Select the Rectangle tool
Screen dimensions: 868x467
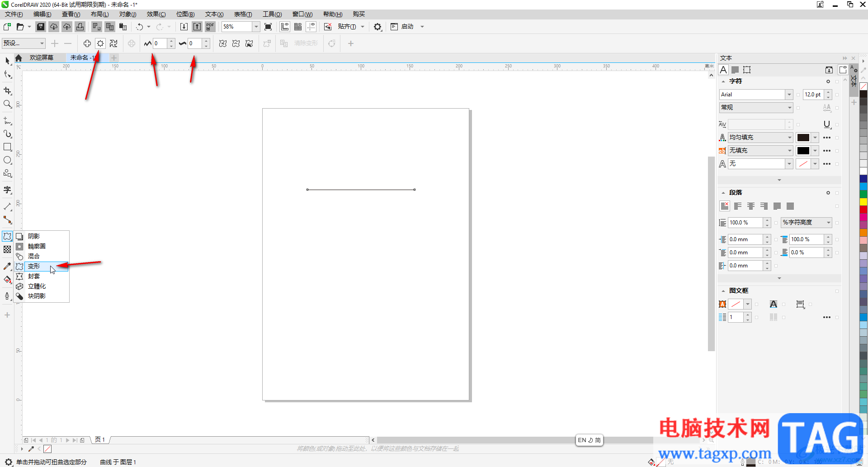point(7,147)
